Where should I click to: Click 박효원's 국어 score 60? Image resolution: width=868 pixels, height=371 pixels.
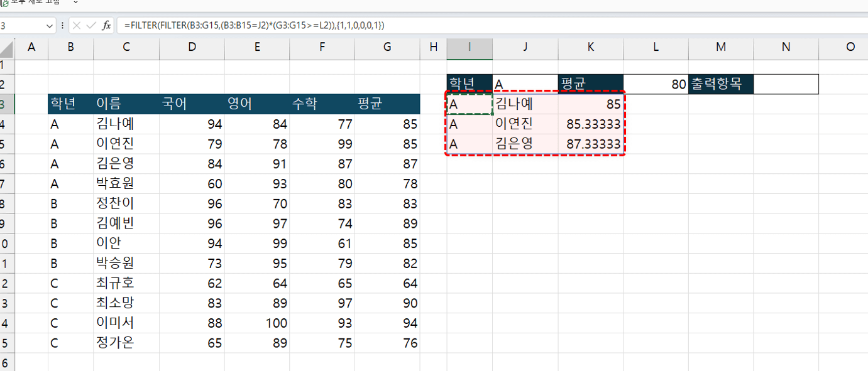pos(192,184)
